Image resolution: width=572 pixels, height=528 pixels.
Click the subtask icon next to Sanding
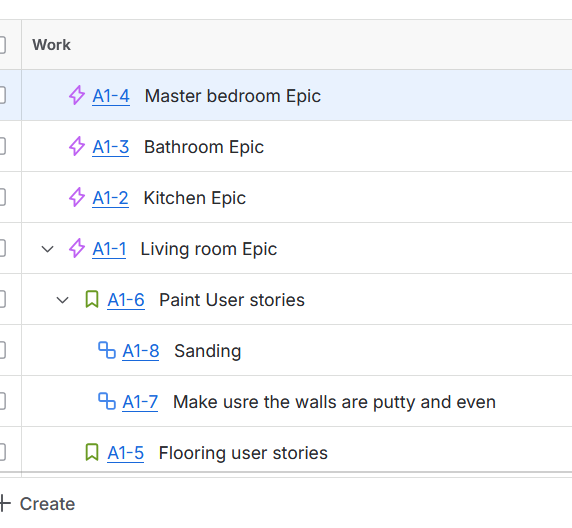[107, 350]
